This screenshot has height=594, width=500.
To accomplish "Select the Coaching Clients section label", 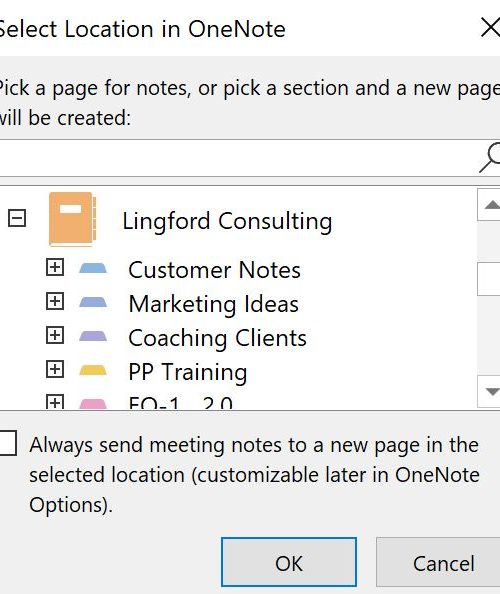I will click(217, 338).
